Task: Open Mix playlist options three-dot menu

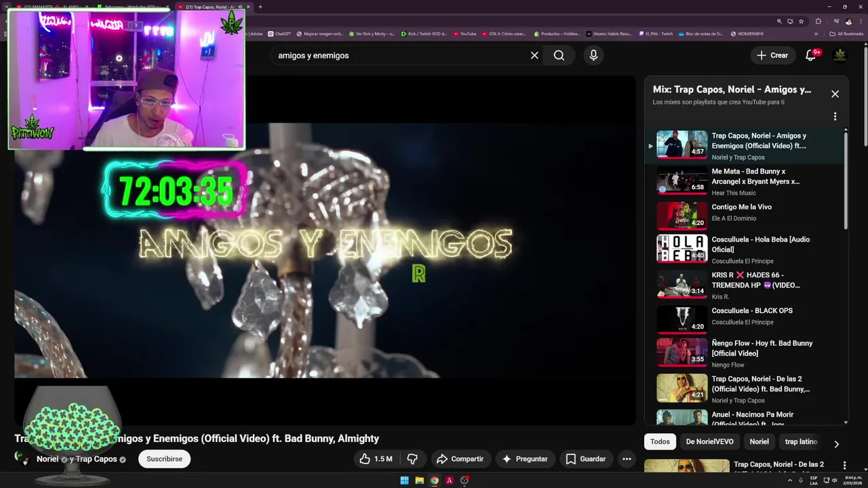Action: pos(835,117)
